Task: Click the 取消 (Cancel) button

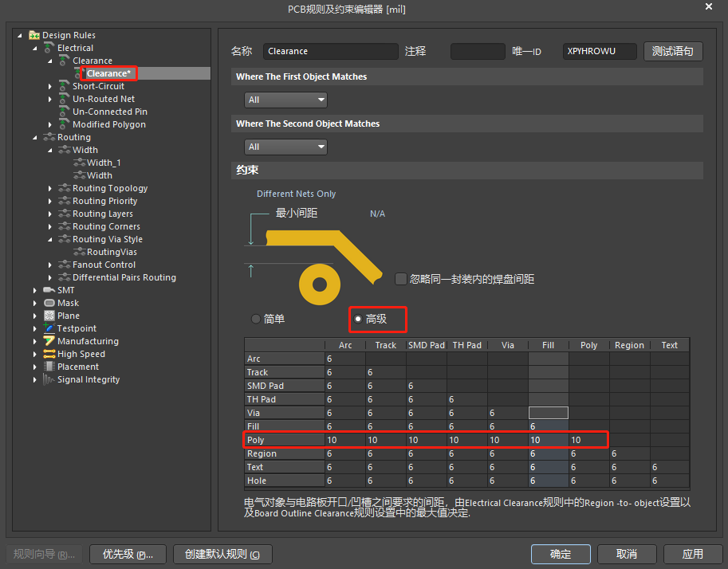Action: 627,554
